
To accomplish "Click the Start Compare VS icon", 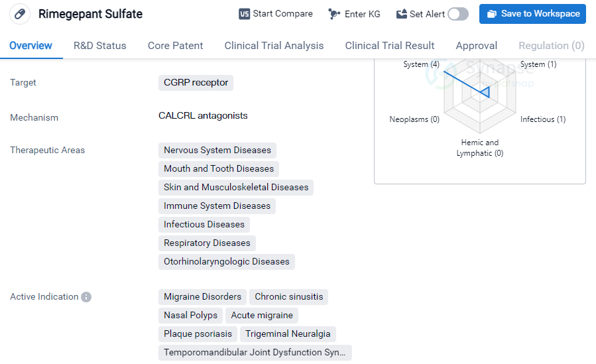I will (x=244, y=14).
